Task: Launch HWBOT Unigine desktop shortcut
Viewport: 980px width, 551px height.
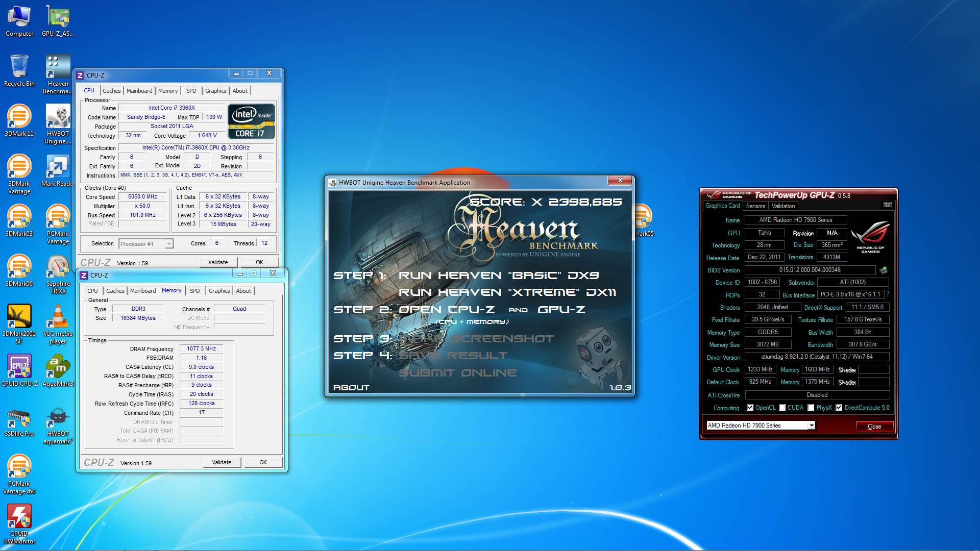Action: pyautogui.click(x=58, y=124)
